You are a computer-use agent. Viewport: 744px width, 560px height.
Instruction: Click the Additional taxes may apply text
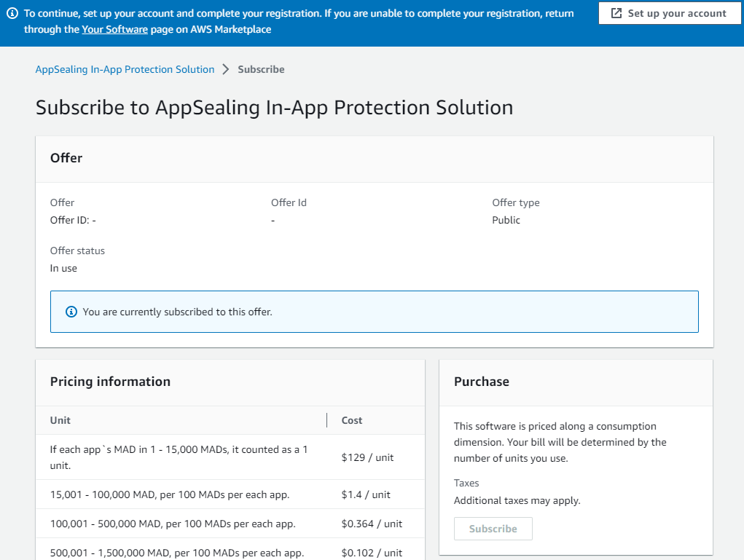pos(517,500)
